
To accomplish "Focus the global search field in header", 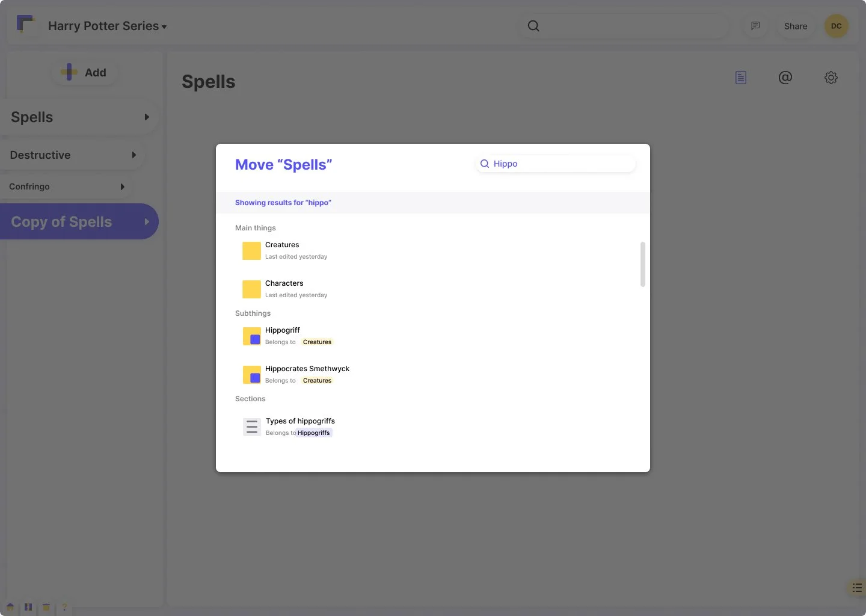I will click(x=625, y=26).
